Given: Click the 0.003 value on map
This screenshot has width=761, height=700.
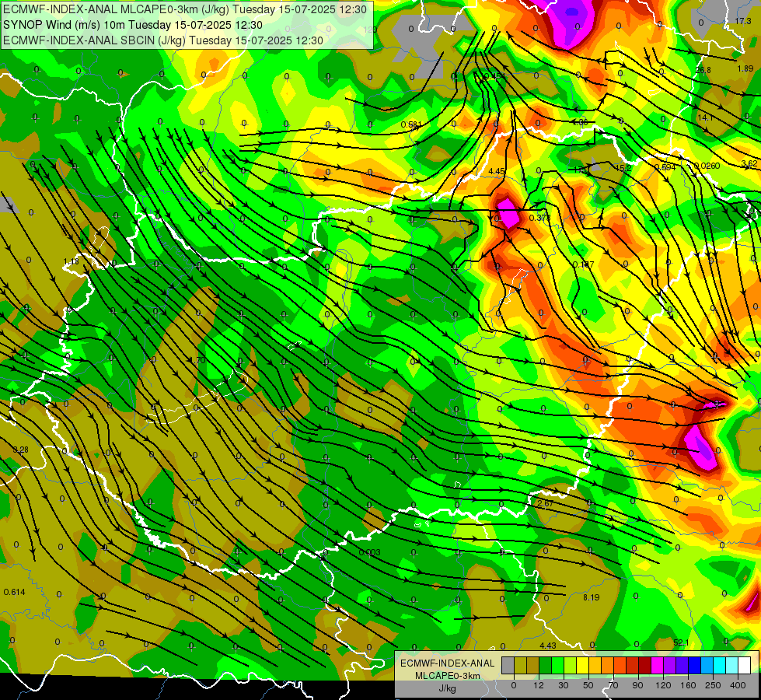Looking at the screenshot, I should 370,552.
